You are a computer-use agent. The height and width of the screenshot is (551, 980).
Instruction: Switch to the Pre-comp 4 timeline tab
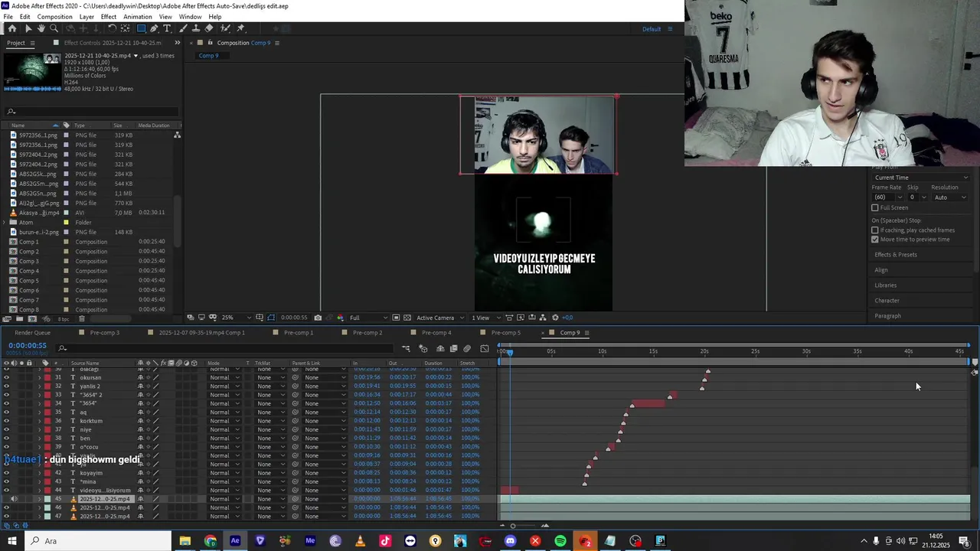click(x=436, y=333)
